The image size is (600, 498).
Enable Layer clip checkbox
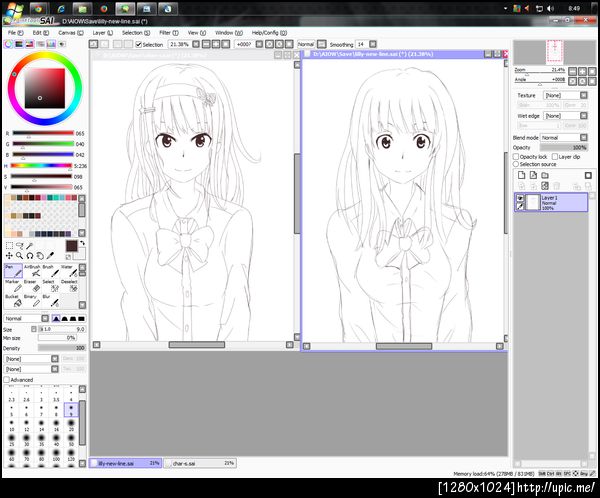(554, 157)
